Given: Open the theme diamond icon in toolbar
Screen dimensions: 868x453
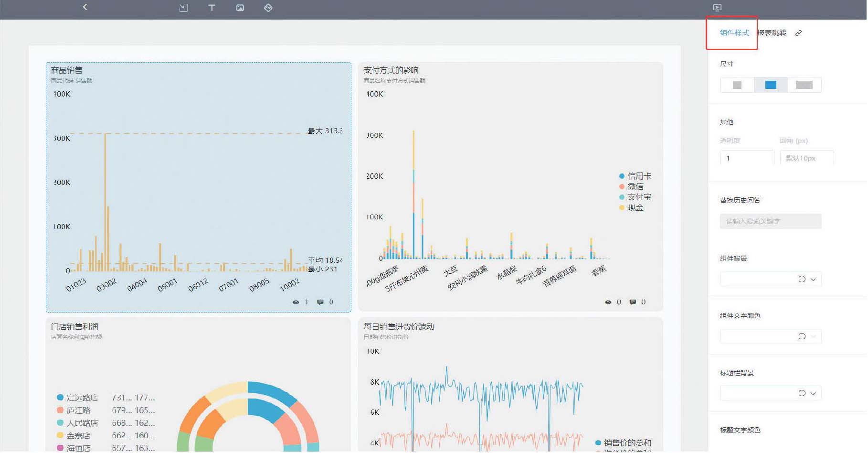Looking at the screenshot, I should (x=268, y=8).
